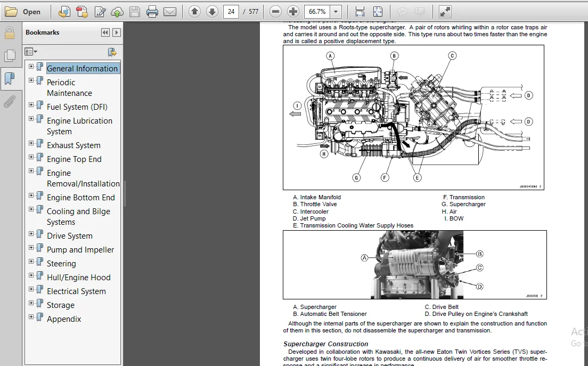Click the new bookmark icon
The width and height of the screenshot is (588, 366).
pos(112,52)
